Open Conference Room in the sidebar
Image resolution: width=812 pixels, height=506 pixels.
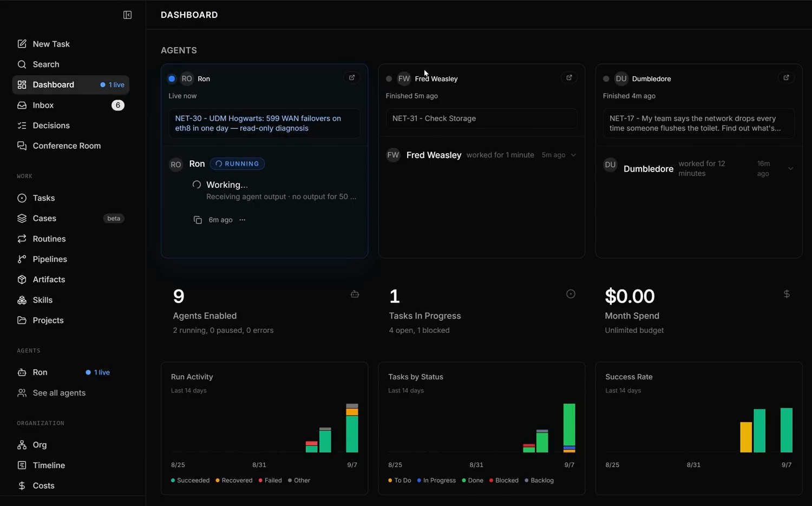click(x=70, y=146)
